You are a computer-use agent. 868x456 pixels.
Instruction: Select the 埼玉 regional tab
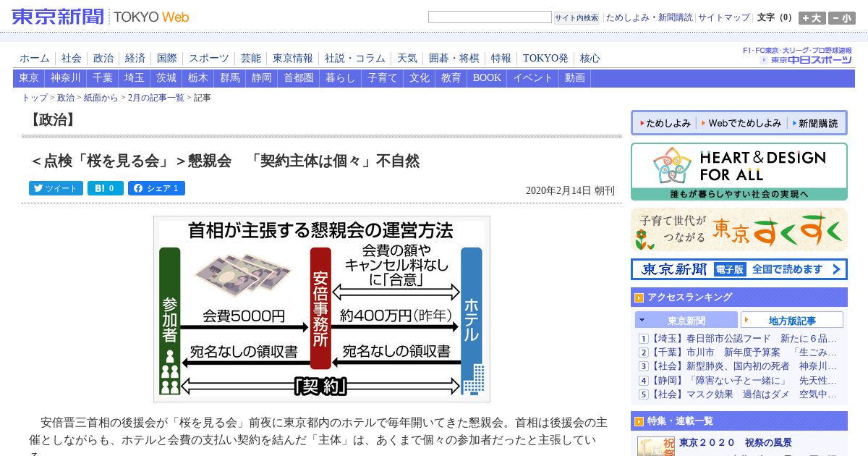[135, 78]
